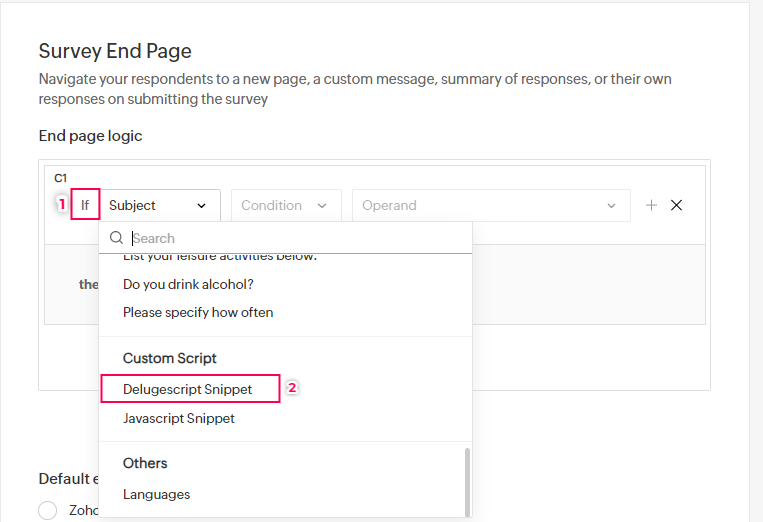The image size is (763, 522).
Task: Click the Others group header
Action: pyautogui.click(x=145, y=463)
